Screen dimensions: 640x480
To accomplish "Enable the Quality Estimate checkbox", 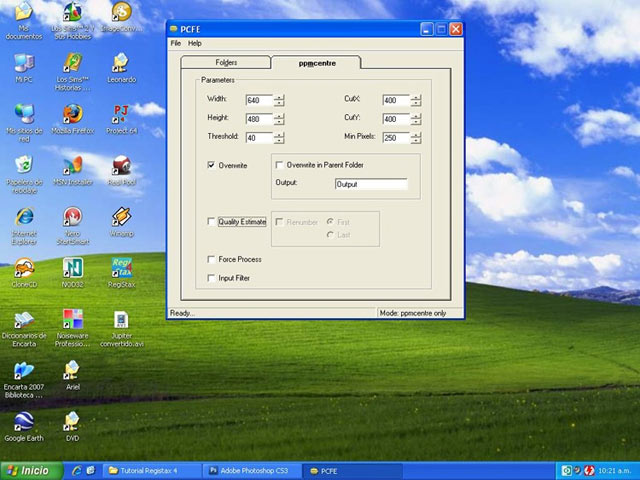I will click(x=211, y=222).
